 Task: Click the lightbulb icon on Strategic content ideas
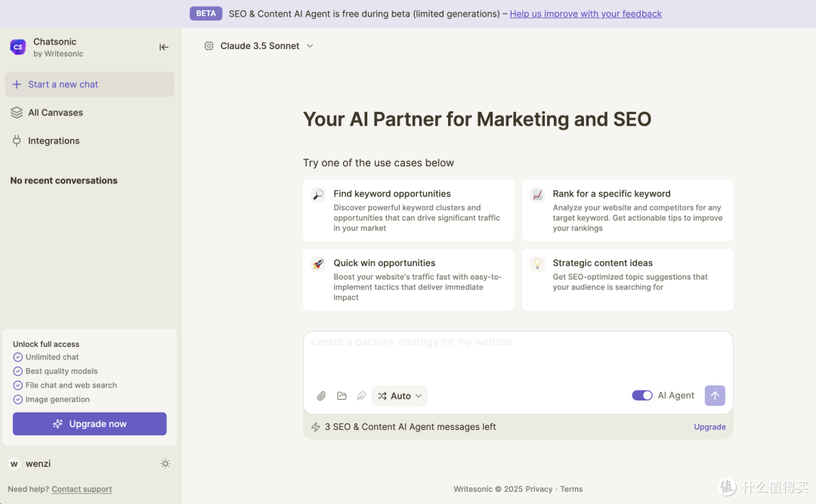tap(537, 264)
